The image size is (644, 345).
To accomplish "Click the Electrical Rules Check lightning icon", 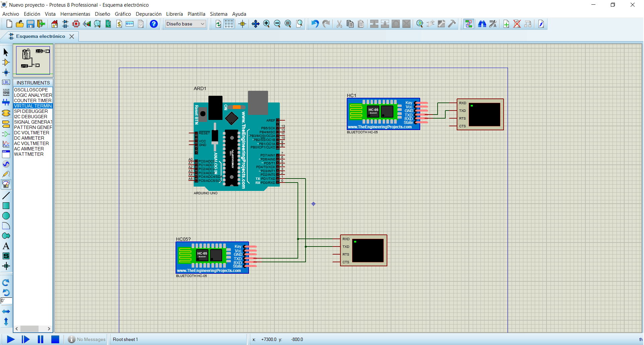I will point(541,24).
